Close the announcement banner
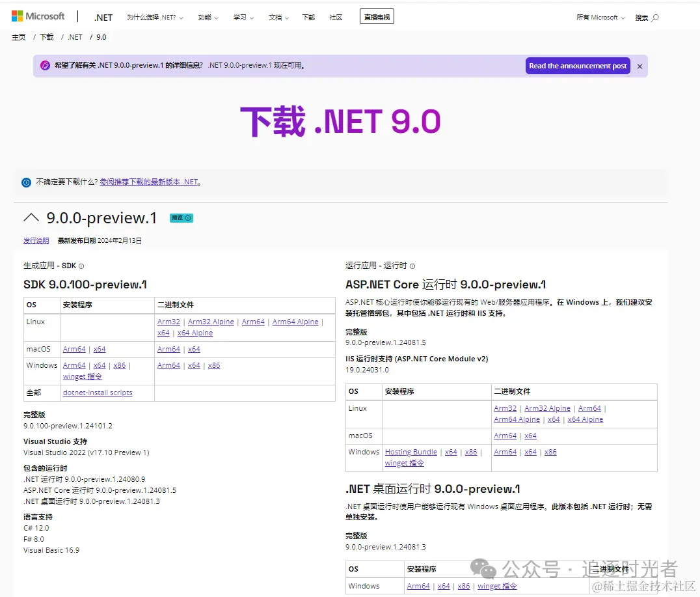Viewport: 700px width, 597px height. point(639,66)
